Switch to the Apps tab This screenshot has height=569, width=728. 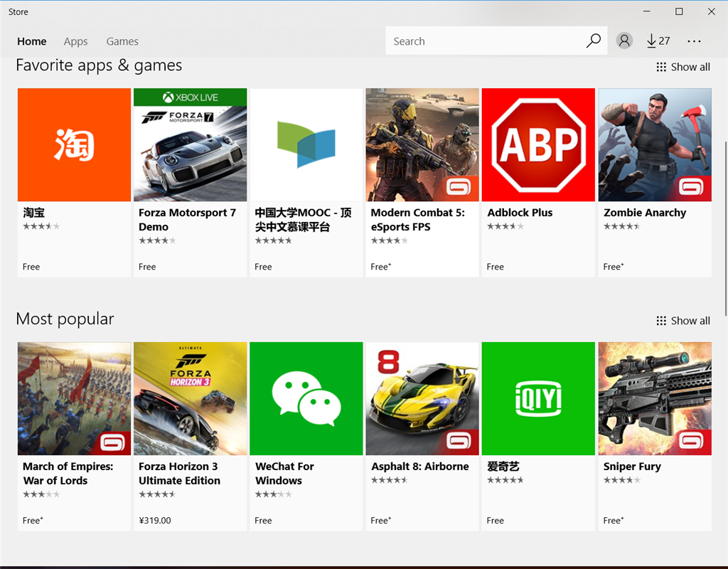pos(75,41)
